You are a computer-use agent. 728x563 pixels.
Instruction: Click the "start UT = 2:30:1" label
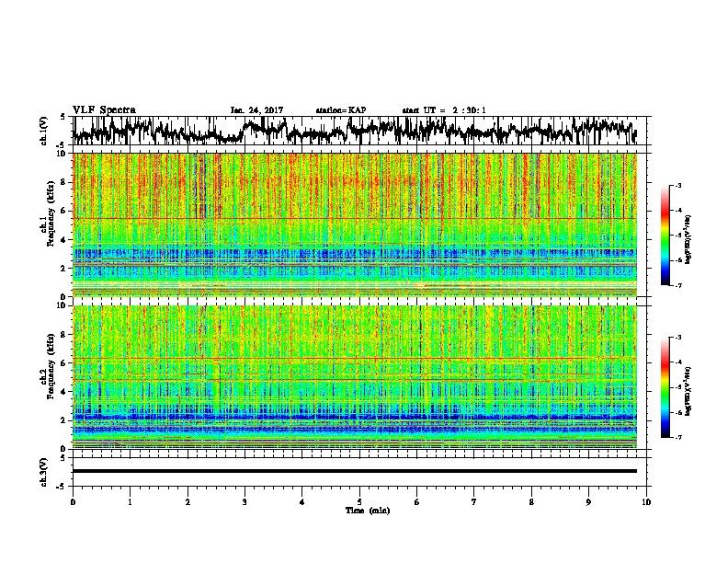click(x=444, y=110)
